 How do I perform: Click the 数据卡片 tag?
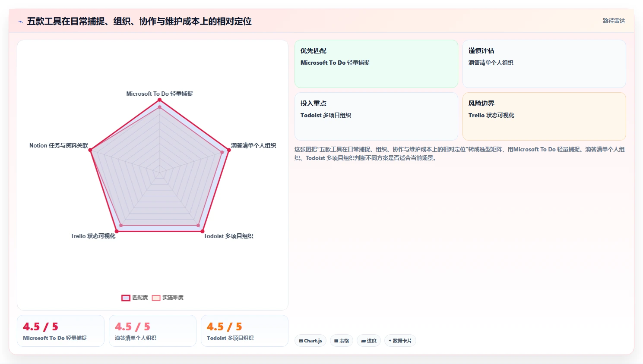click(400, 341)
